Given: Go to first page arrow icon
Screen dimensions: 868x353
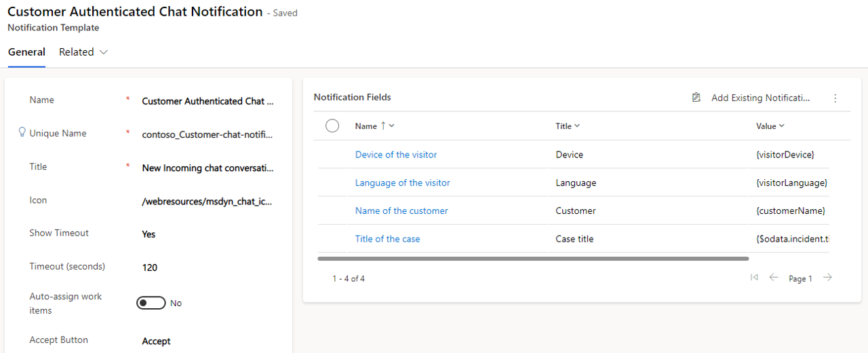Looking at the screenshot, I should coord(754,277).
